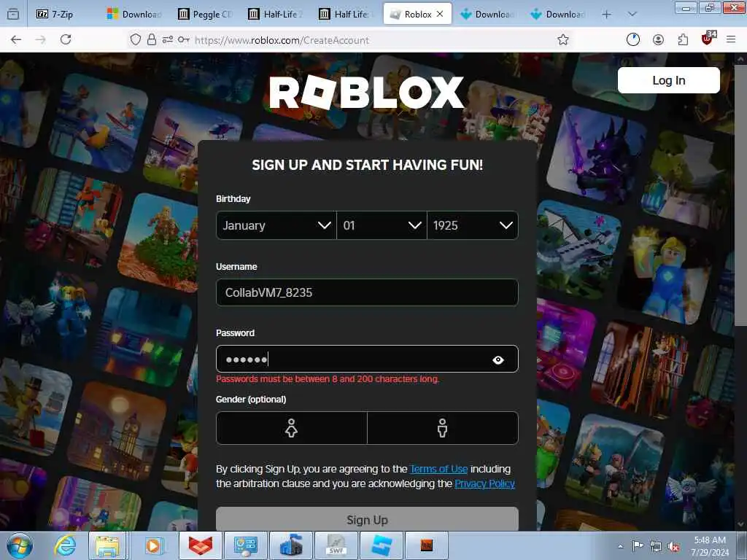This screenshot has width=747, height=560.
Task: Switch to the last Download tab
Action: (560, 15)
